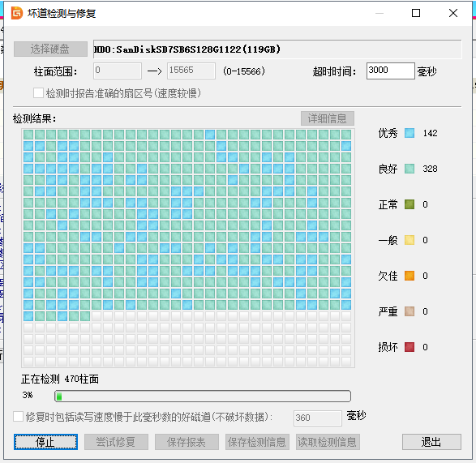This screenshot has height=463, width=476.
Task: Click the 读取检测信息 button
Action: pos(328,442)
